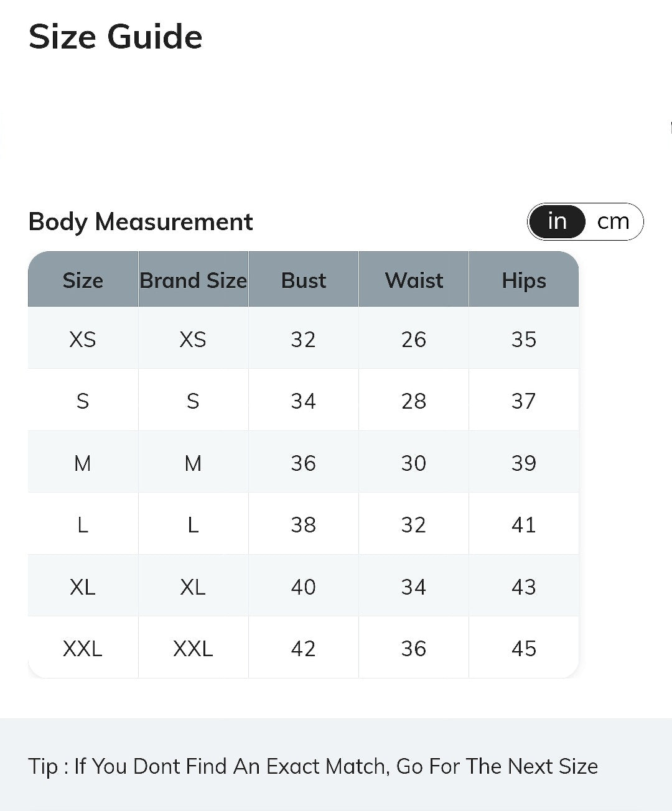
Task: Select the S size cell
Action: coord(83,401)
